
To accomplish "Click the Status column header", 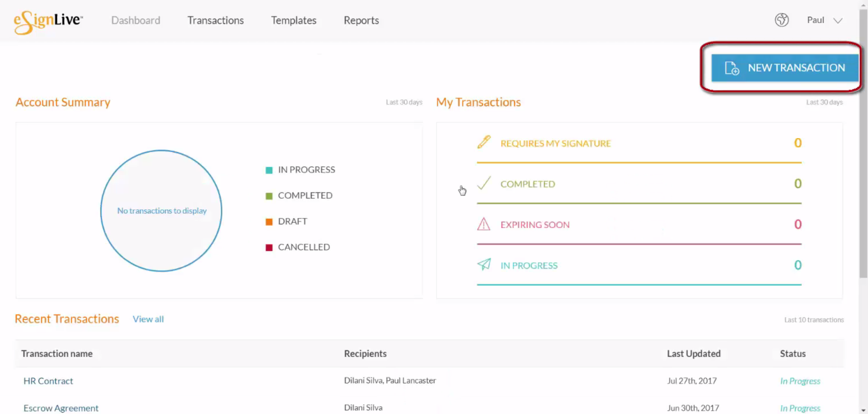I will 792,354.
